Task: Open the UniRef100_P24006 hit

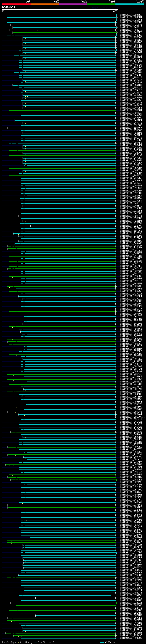Action: click(x=131, y=153)
